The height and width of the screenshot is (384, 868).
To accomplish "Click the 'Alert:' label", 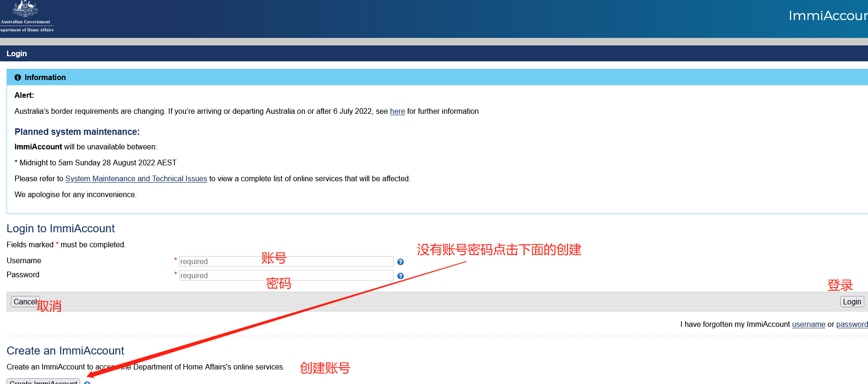I will 24,95.
